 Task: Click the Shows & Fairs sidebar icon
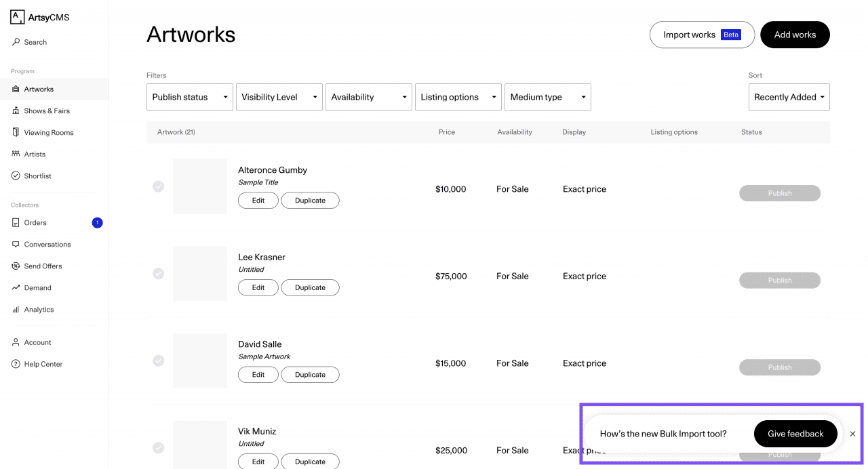click(16, 110)
